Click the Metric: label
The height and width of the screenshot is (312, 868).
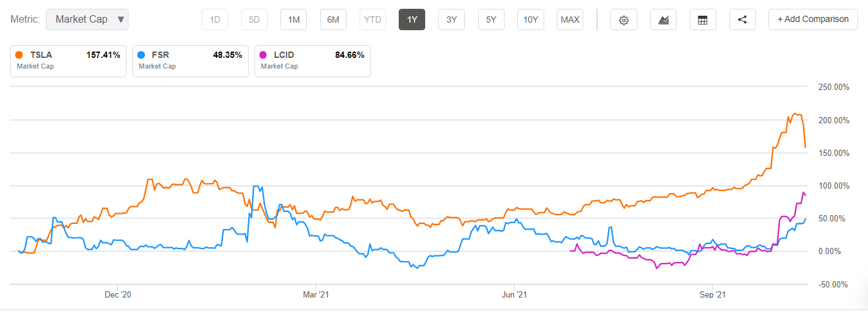coord(26,19)
